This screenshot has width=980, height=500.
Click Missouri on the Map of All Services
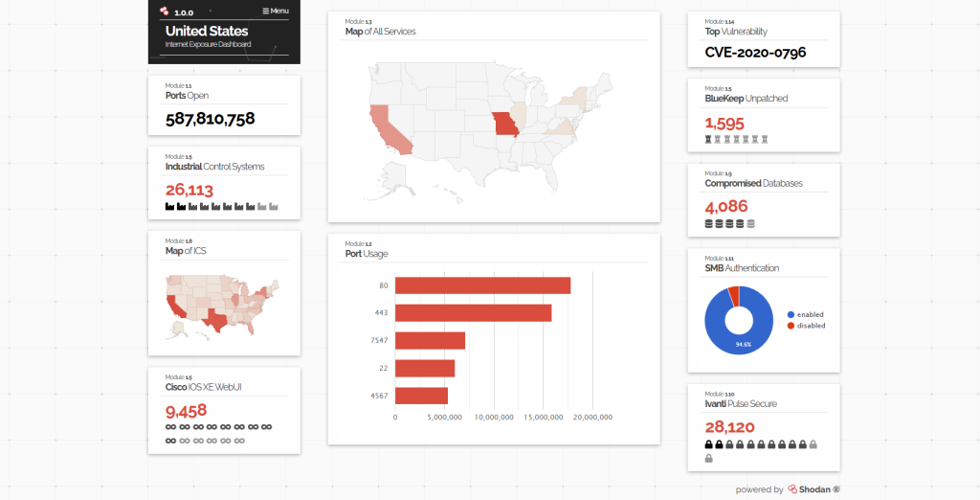[x=506, y=125]
